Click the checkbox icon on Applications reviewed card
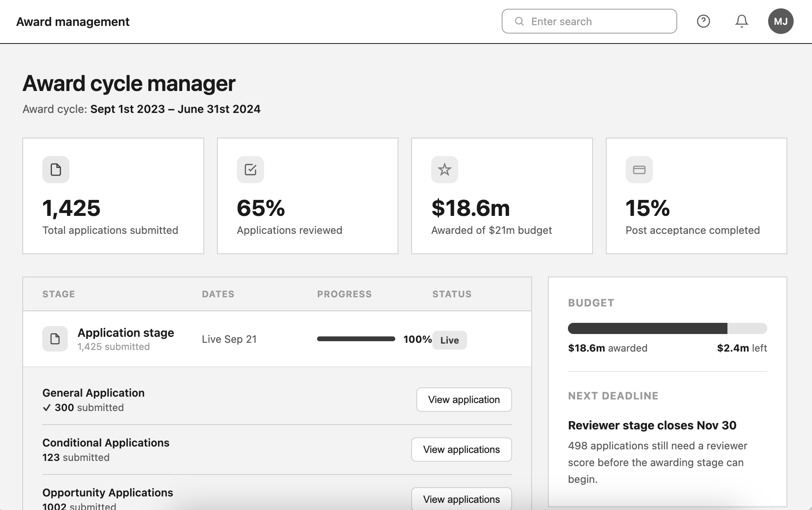 point(250,170)
